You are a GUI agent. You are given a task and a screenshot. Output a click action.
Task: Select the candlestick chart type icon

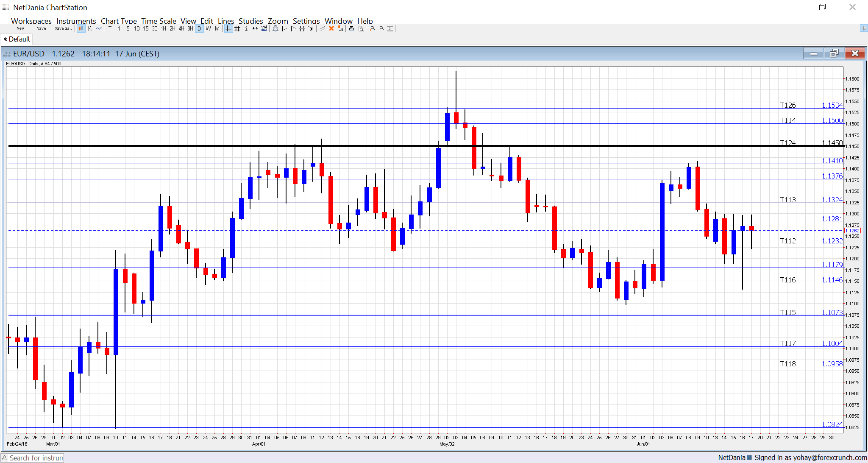(81, 28)
